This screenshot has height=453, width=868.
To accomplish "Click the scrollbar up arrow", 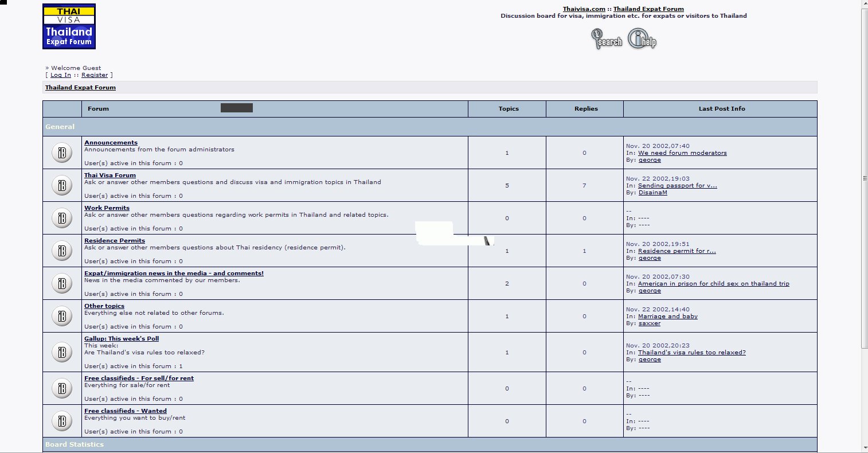I will click(x=864, y=4).
